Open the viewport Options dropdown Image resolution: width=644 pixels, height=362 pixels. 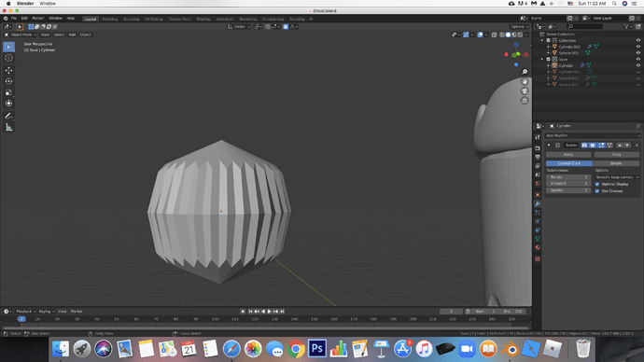[x=519, y=27]
